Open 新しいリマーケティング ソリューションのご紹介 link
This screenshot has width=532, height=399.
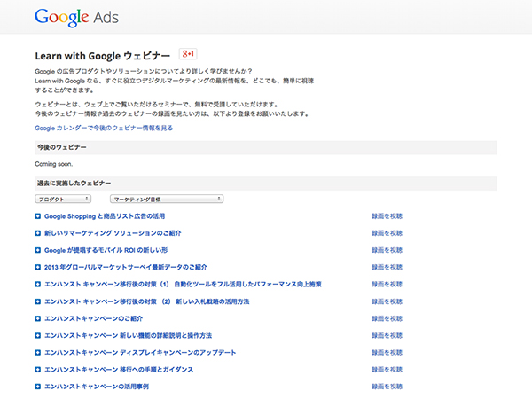[113, 233]
